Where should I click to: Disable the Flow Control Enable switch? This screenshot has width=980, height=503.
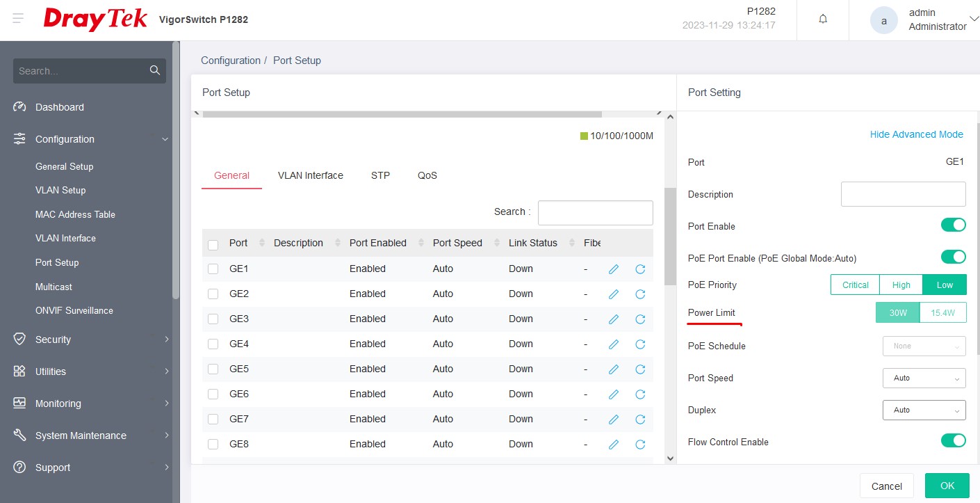coord(953,440)
